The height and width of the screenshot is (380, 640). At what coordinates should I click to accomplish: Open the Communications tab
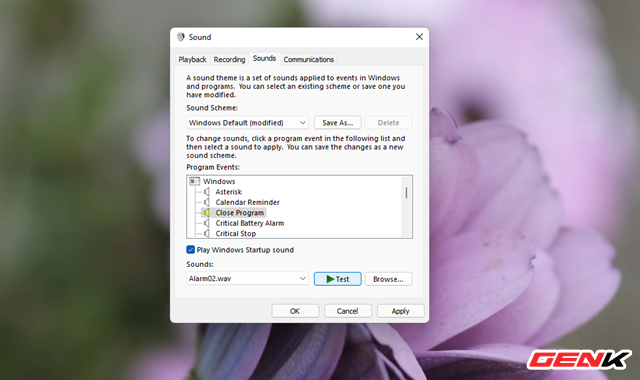point(309,60)
